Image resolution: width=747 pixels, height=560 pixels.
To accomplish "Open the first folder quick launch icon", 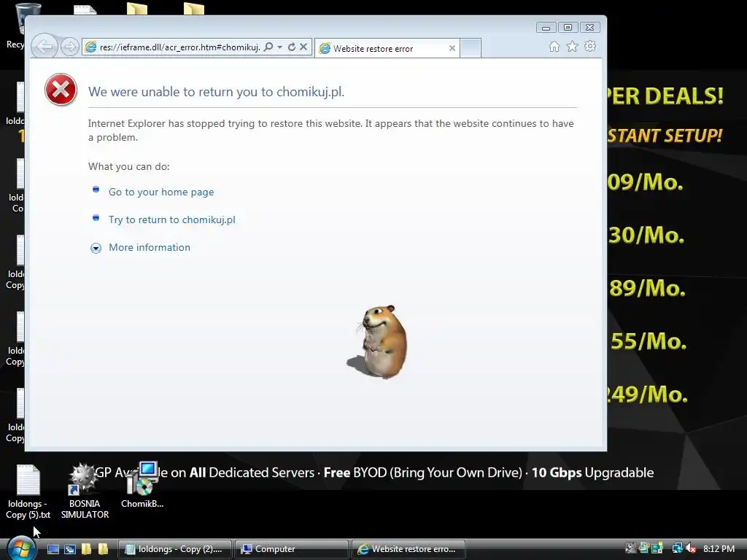I will point(86,549).
